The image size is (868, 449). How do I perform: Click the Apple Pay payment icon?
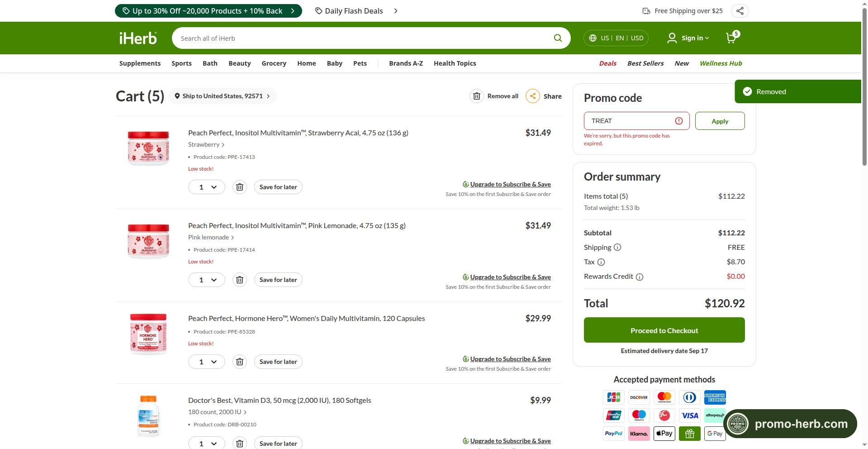[x=664, y=434]
